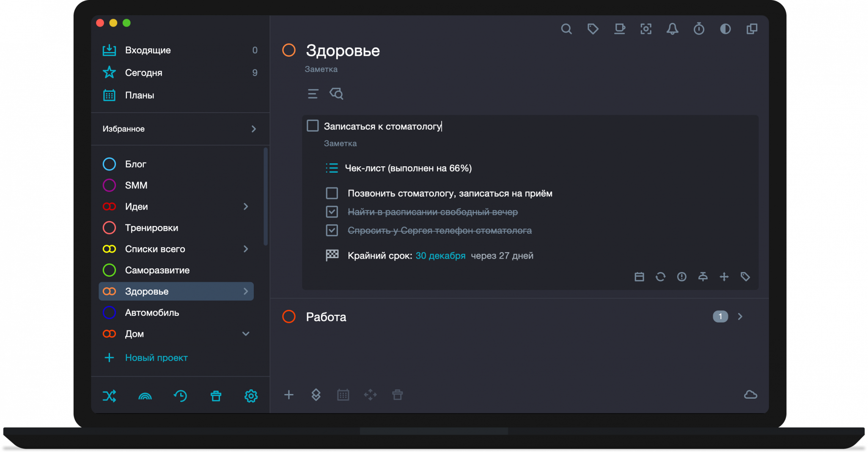Expand the Работа section chevron
The image size is (868, 452).
click(x=740, y=317)
